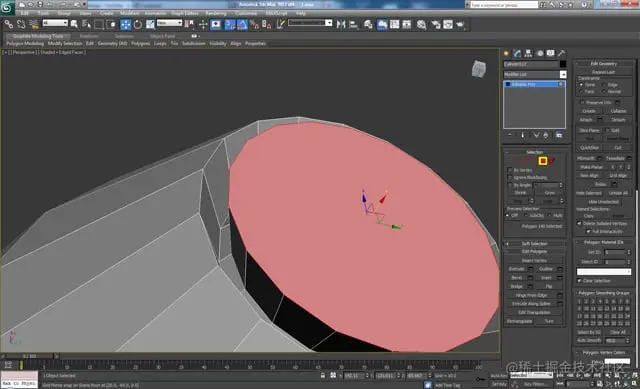Select the Select and Link tool
The image size is (640, 389).
[x=9, y=24]
